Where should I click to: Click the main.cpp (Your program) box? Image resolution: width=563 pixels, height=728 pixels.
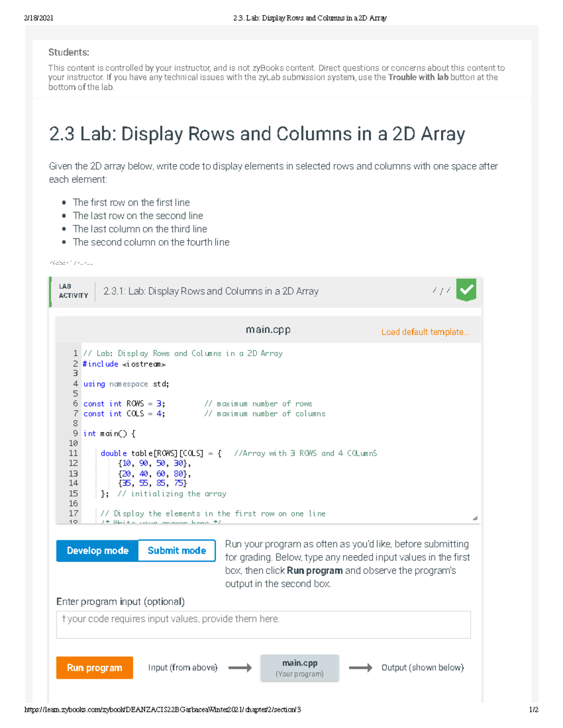[300, 668]
